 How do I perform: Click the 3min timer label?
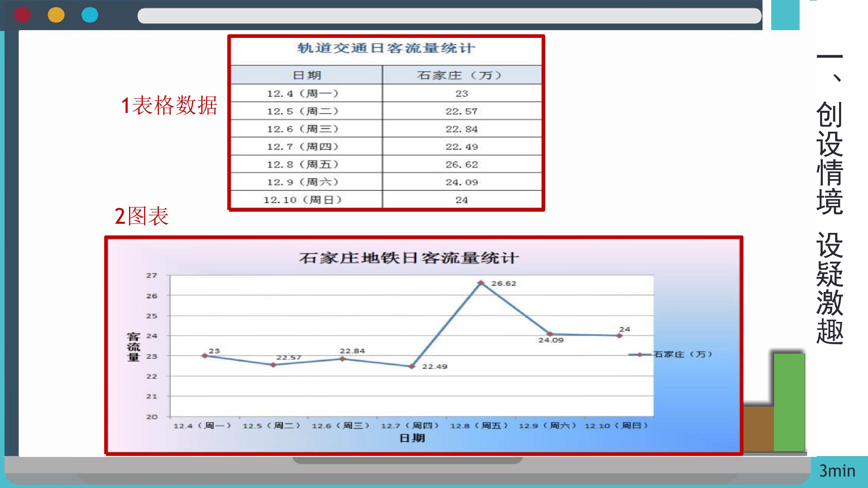pos(837,471)
